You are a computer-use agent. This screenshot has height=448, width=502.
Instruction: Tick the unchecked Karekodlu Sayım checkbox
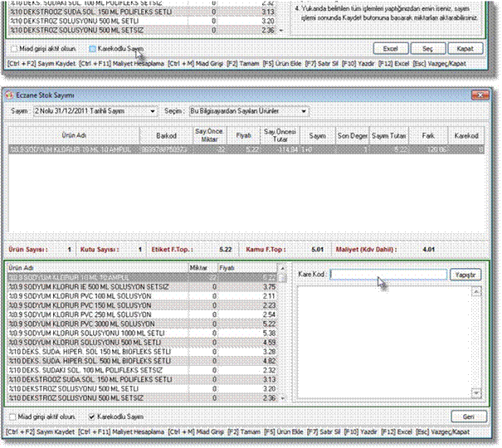click(92, 49)
